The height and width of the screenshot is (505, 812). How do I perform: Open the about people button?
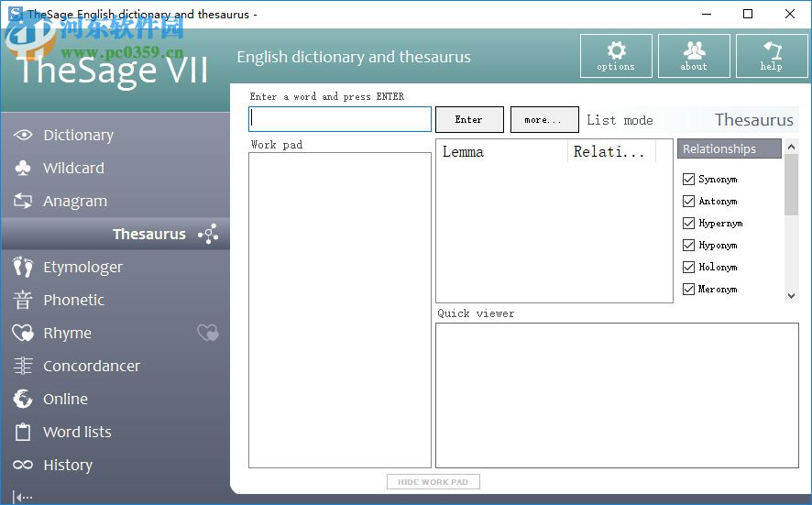click(694, 56)
